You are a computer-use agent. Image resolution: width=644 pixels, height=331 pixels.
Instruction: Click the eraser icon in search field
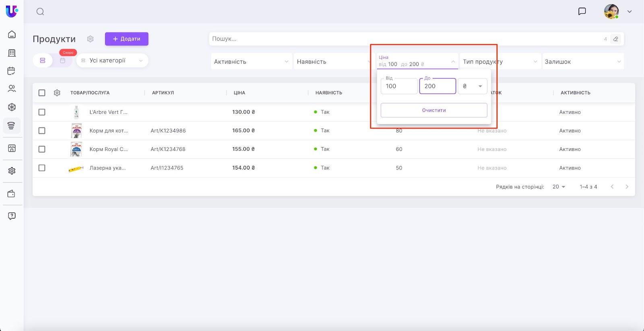point(615,39)
